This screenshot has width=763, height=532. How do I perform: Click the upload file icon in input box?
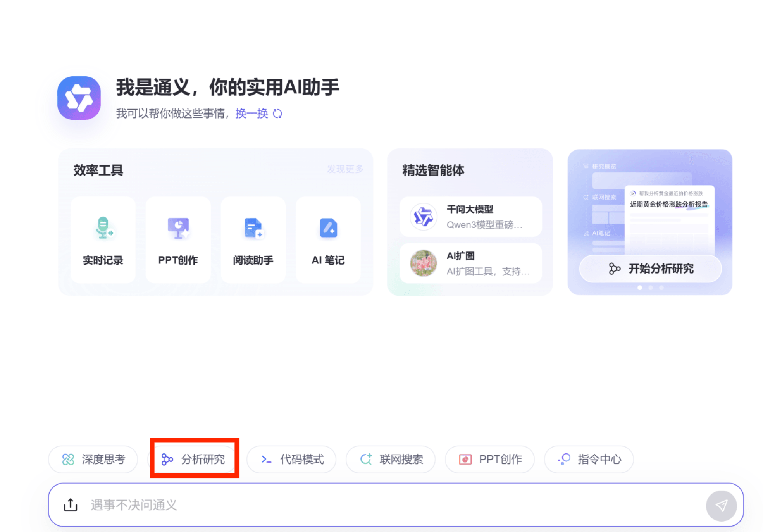[x=71, y=504]
